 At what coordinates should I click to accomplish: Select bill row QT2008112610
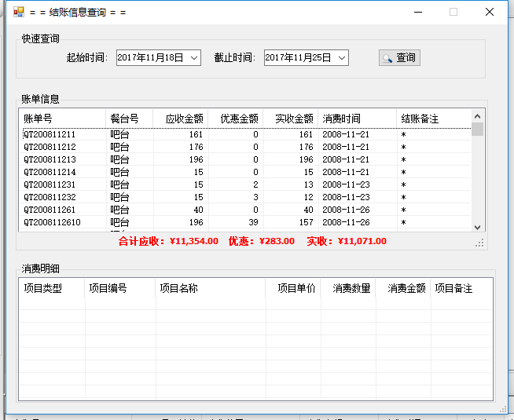coord(247,222)
